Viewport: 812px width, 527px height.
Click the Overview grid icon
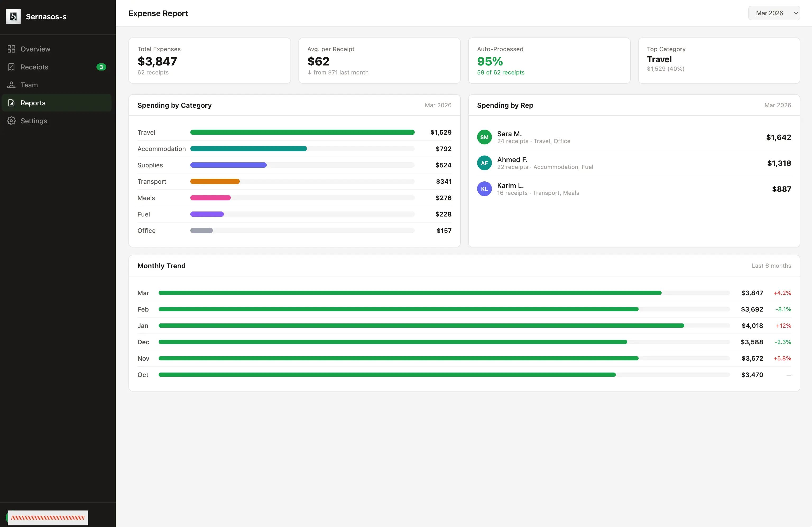(x=11, y=49)
